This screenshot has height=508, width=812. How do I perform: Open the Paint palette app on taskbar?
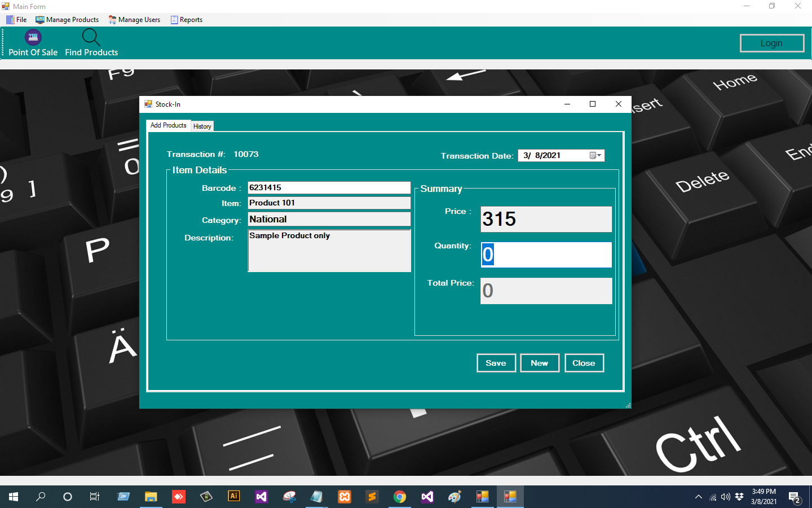(x=455, y=497)
